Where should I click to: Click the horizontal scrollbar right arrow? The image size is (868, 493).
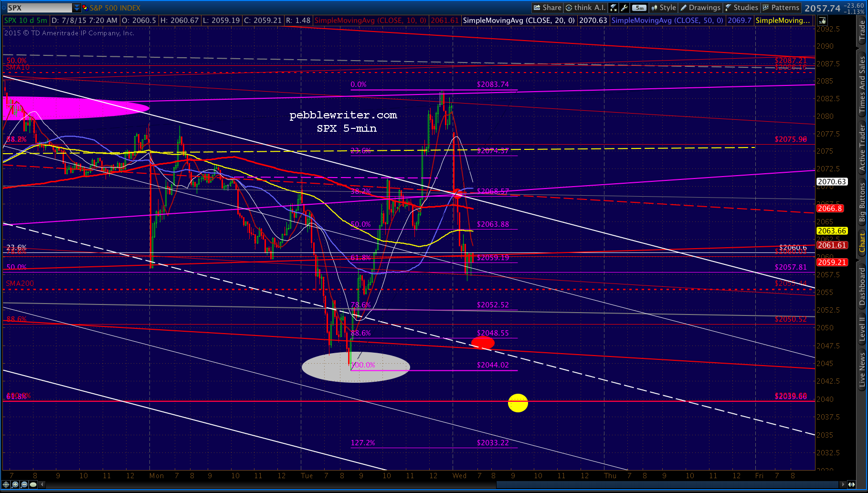tap(843, 485)
